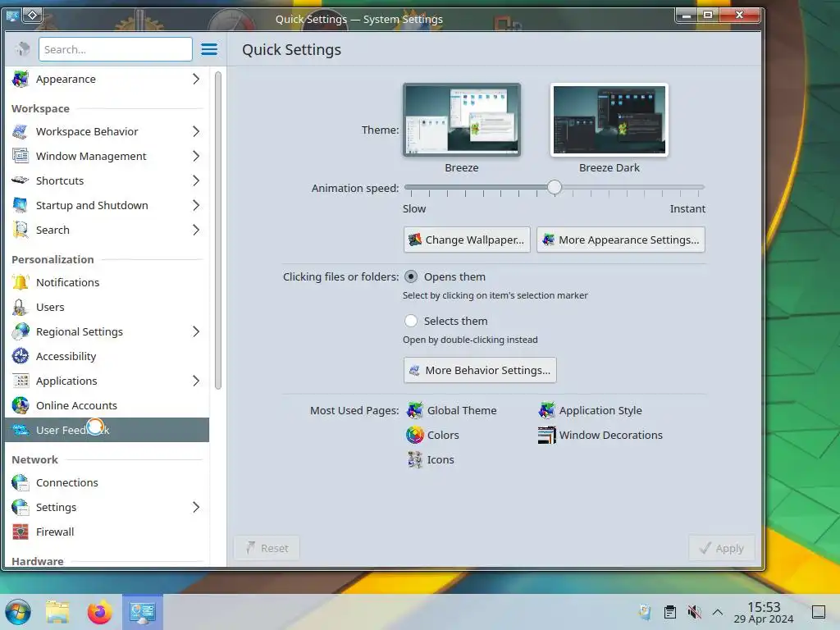
Task: Click the Applications icon
Action: (x=21, y=381)
